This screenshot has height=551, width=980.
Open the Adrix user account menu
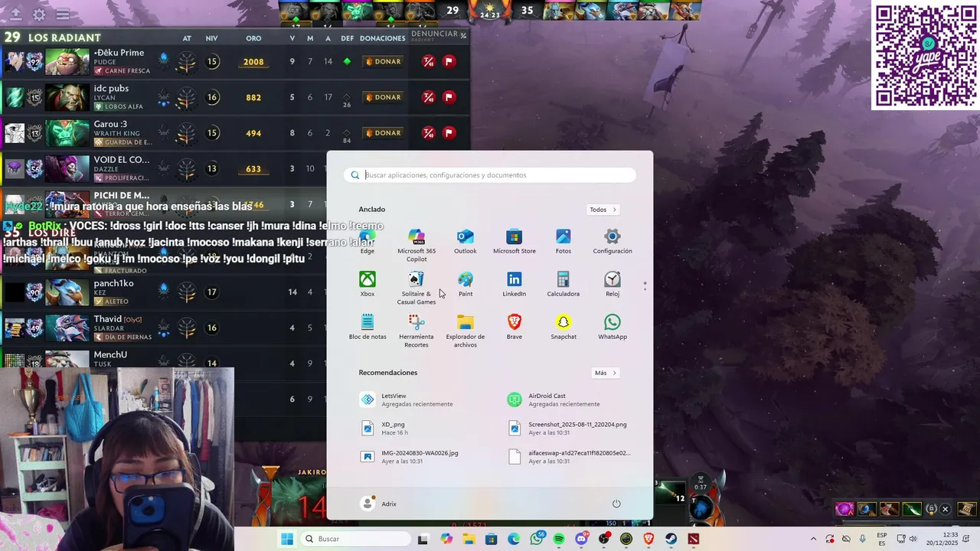coord(379,504)
